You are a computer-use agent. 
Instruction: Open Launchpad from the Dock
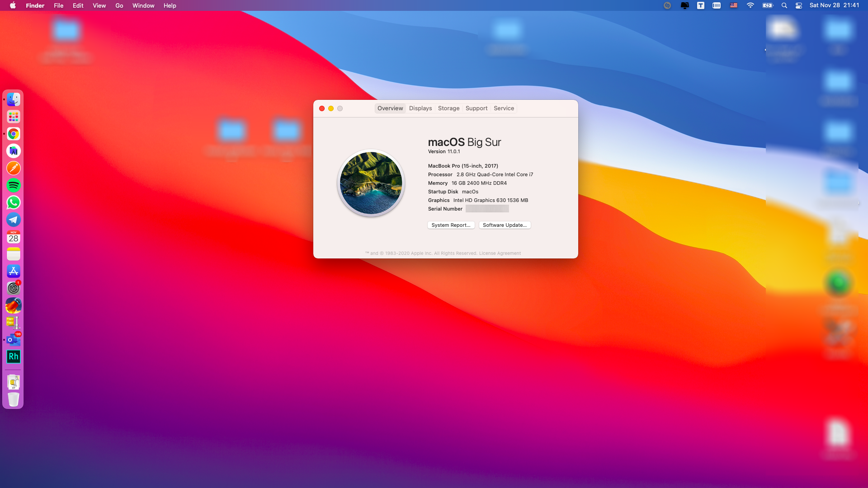pyautogui.click(x=14, y=117)
